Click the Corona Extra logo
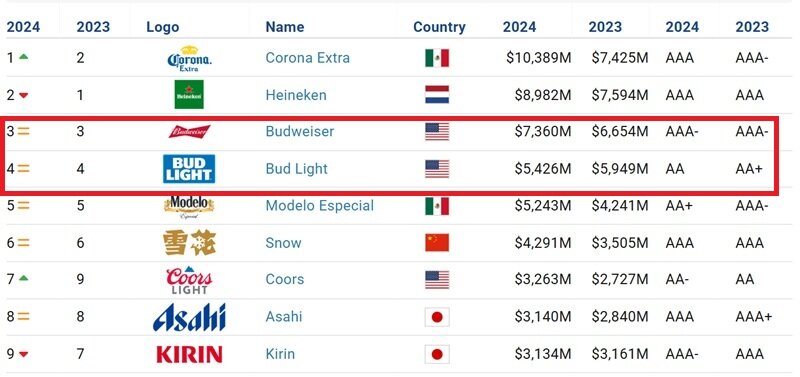 point(189,58)
